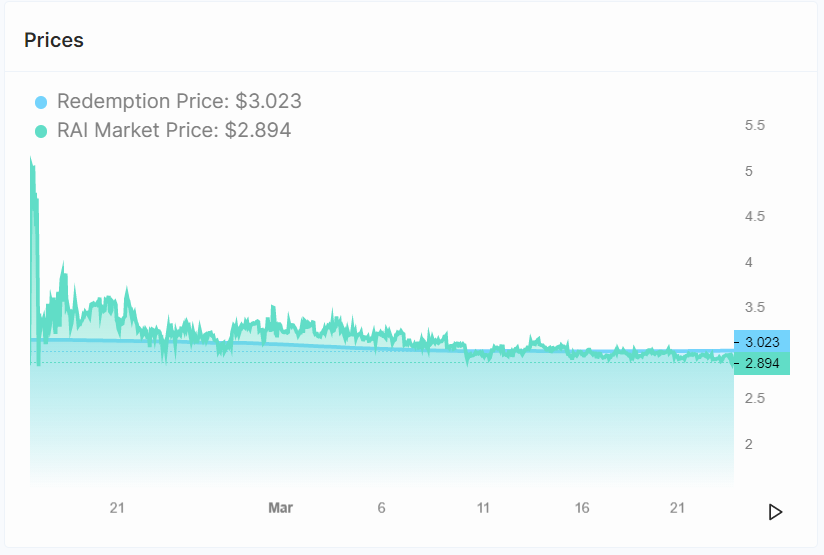Click the 6 date label on time axis
This screenshot has width=824, height=555.
pyautogui.click(x=382, y=508)
